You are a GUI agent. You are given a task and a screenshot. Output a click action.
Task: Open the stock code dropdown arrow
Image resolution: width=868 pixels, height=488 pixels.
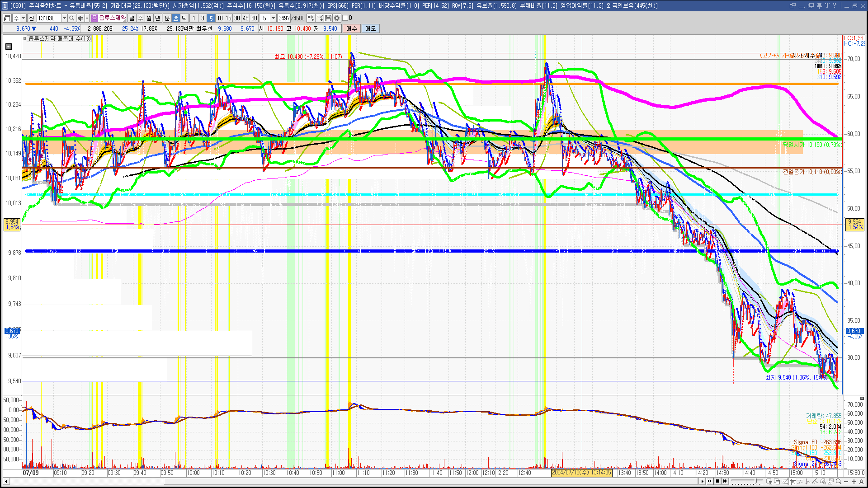coord(64,18)
